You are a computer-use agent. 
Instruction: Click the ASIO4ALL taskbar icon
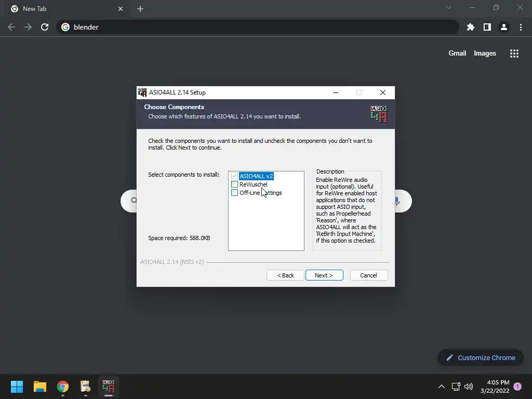109,387
